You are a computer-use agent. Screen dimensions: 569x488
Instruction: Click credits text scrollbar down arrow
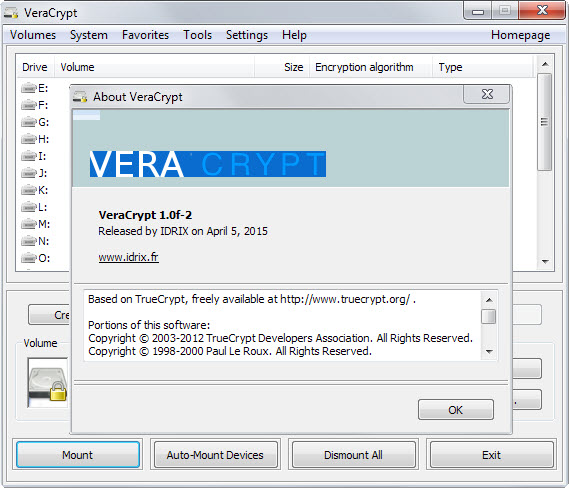[489, 351]
